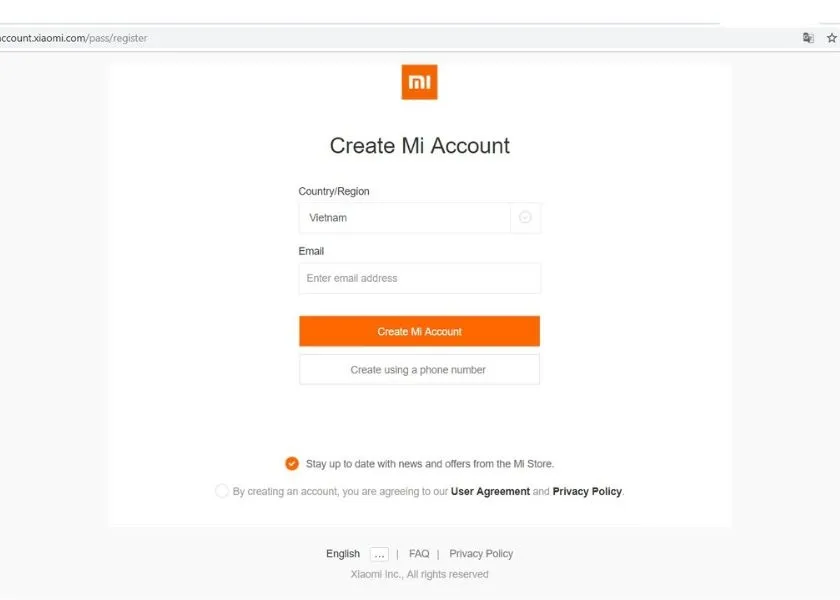Image resolution: width=840 pixels, height=600 pixels.
Task: Open the translate page icon in the address bar
Action: [808, 37]
